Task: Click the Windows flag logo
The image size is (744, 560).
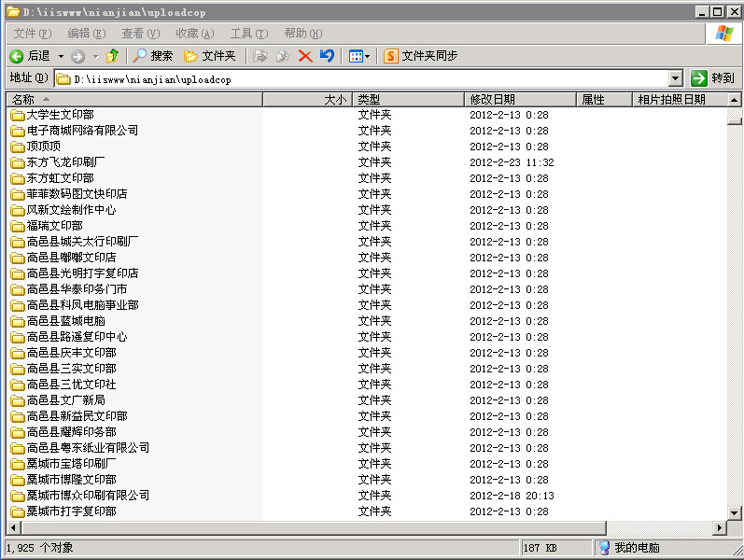Action: pos(723,34)
